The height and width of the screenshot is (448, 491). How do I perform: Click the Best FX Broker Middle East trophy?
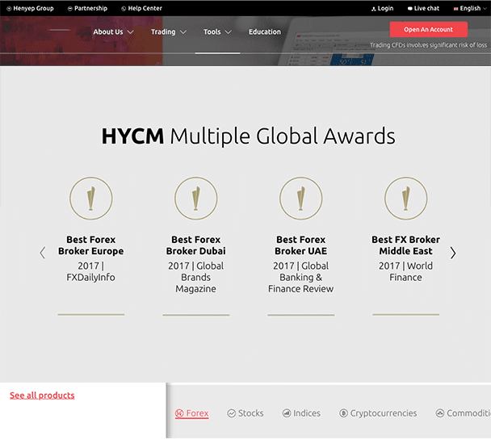406,199
